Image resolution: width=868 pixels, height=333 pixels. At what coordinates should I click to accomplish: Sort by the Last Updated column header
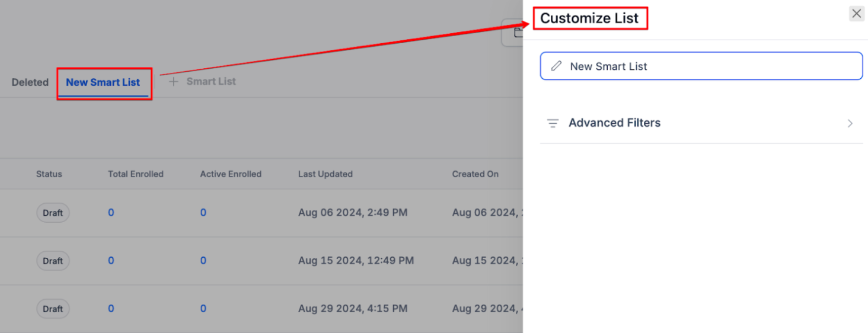(x=325, y=174)
